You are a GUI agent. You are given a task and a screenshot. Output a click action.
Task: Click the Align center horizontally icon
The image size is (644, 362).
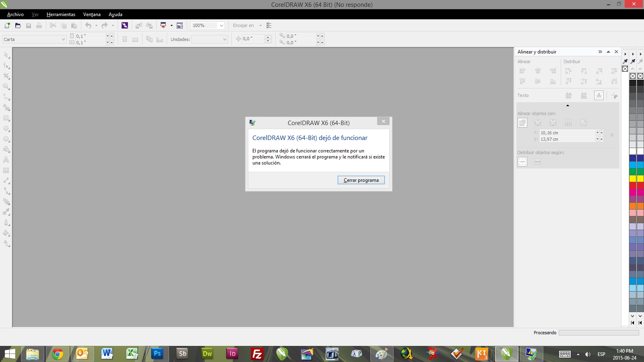[538, 71]
